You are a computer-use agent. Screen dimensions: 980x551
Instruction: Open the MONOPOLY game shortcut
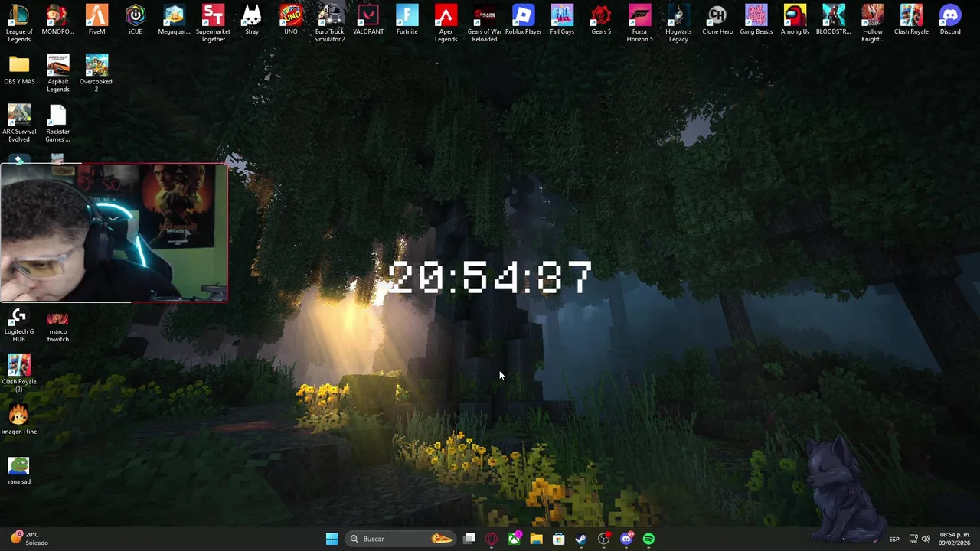[57, 19]
